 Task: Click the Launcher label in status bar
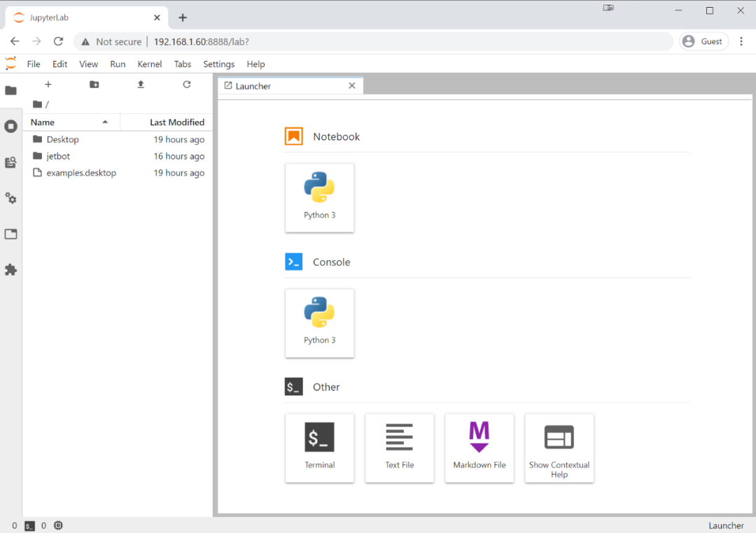(x=726, y=525)
